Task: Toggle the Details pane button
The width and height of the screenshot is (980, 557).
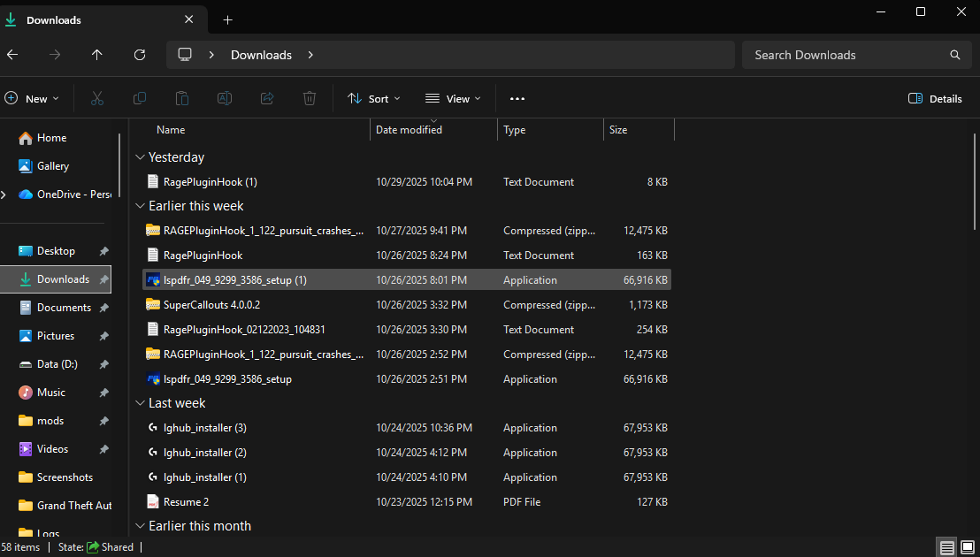Action: pos(935,98)
